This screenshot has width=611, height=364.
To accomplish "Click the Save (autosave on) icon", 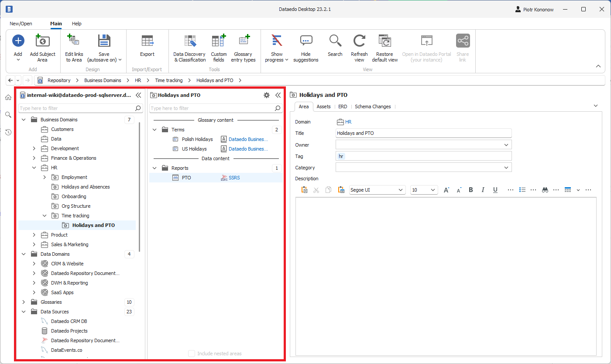I will (x=104, y=41).
